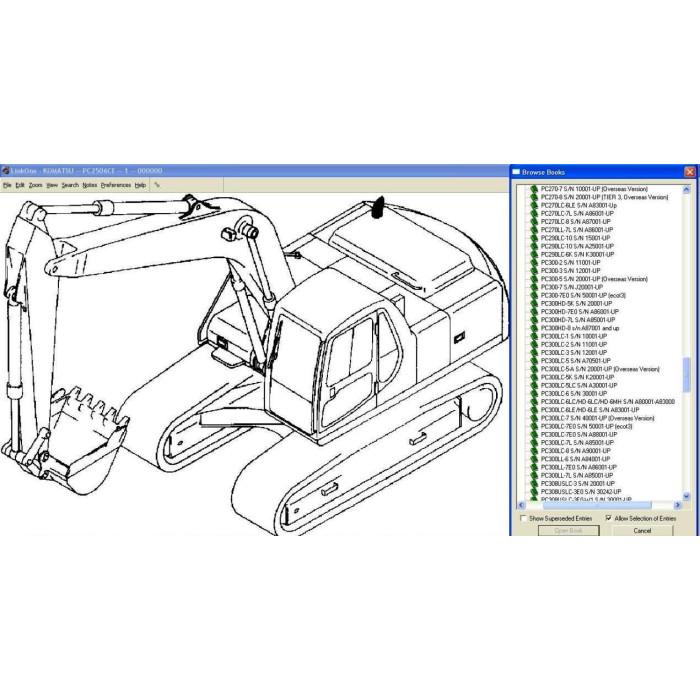The height and width of the screenshot is (700, 700).
Task: Click the LinkOne application icon in title bar
Action: (5, 171)
